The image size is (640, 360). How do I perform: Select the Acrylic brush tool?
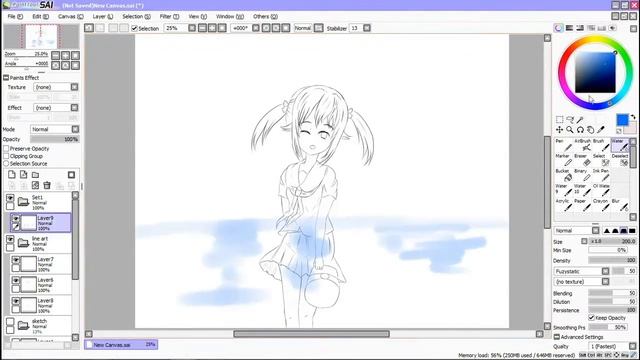click(563, 205)
